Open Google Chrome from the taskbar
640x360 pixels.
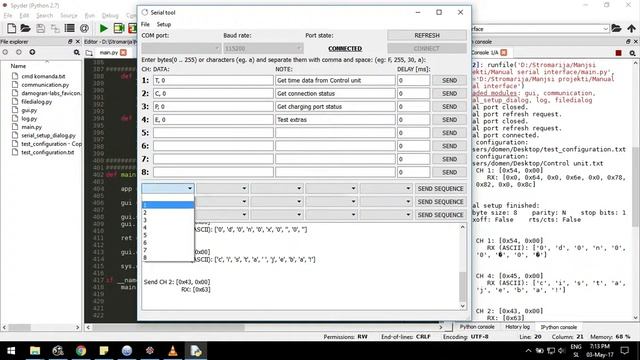(81, 351)
